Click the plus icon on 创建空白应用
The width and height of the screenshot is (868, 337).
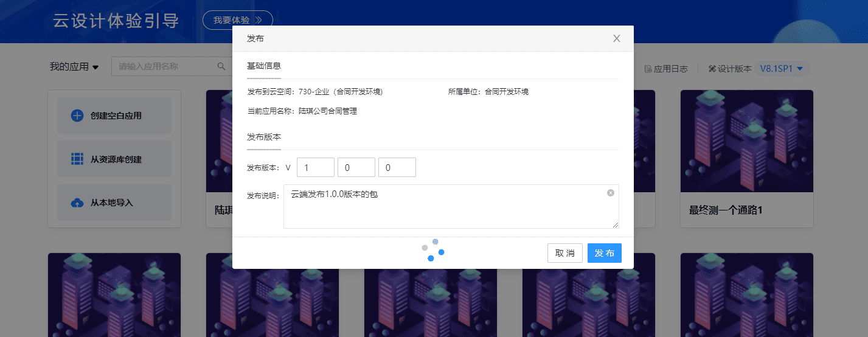(77, 116)
